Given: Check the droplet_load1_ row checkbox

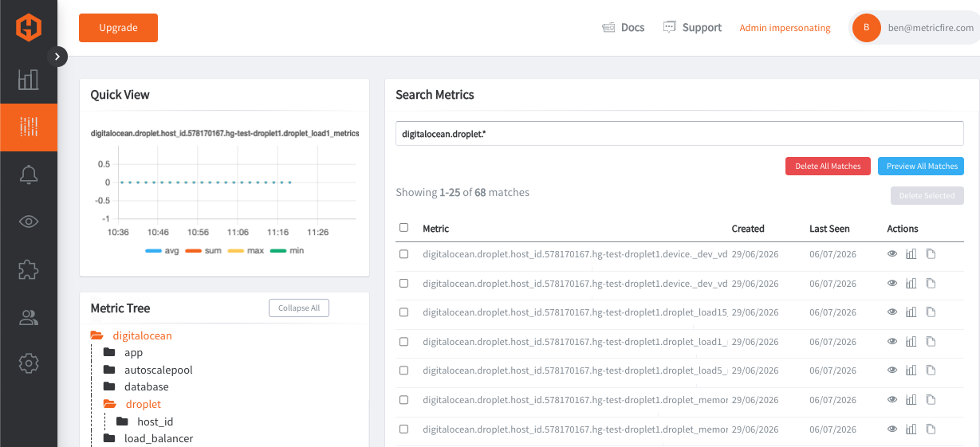Looking at the screenshot, I should 403,342.
